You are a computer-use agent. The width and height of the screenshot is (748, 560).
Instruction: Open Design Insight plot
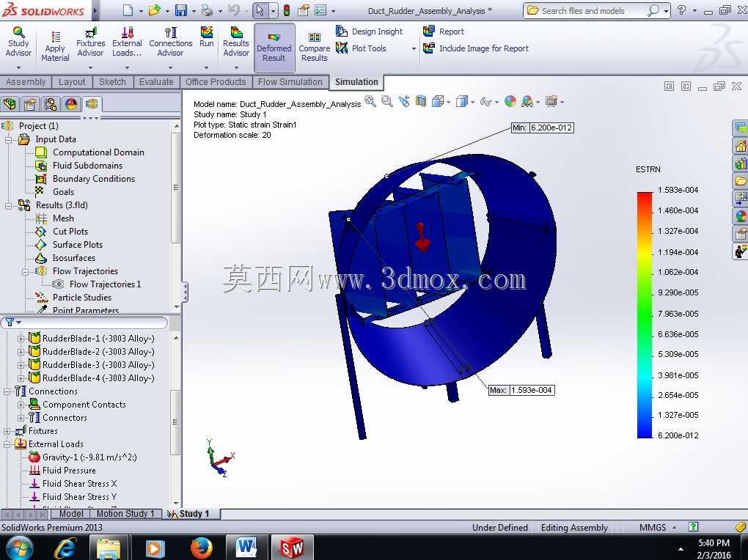pyautogui.click(x=369, y=32)
